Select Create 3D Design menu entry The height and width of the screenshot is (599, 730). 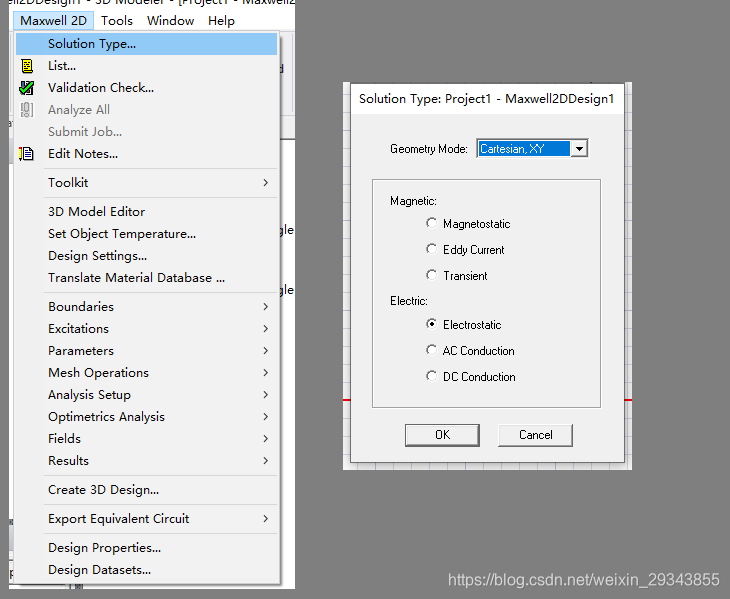[x=103, y=490]
